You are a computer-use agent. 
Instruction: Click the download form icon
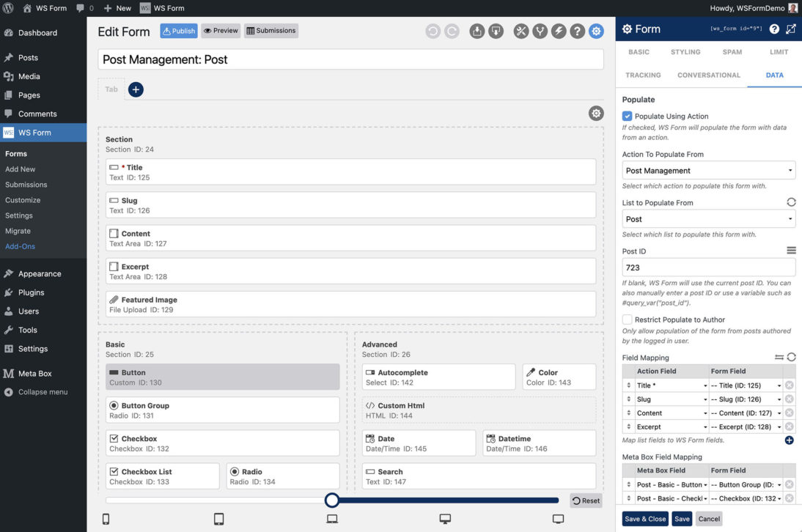click(496, 32)
